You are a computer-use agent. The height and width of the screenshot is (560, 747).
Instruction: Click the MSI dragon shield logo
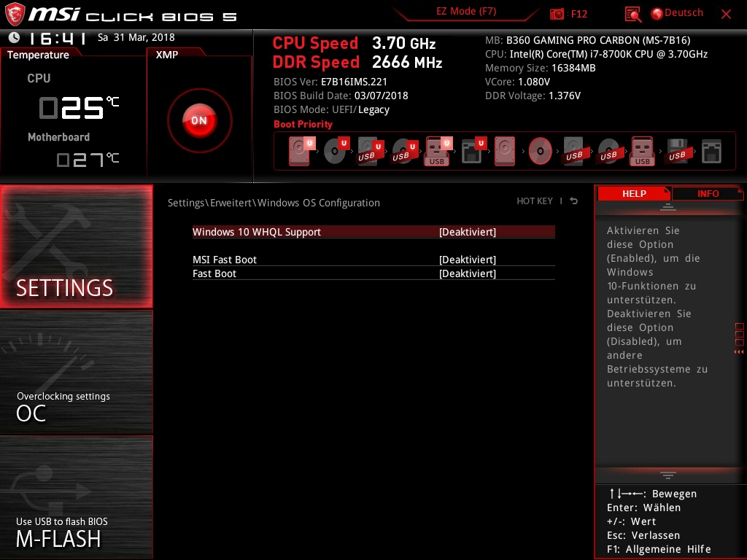click(15, 14)
